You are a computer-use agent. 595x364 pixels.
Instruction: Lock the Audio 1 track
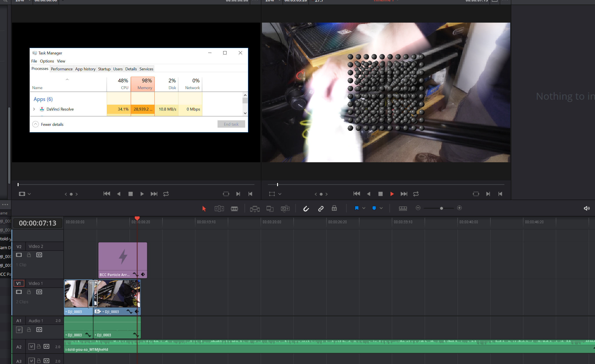click(29, 329)
